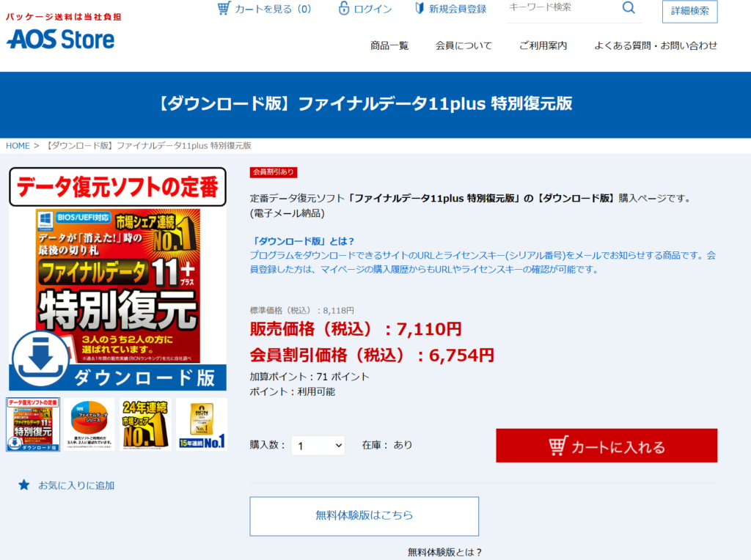The image size is (751, 560).
Task: Go to ご利用案内 page
Action: pos(543,45)
